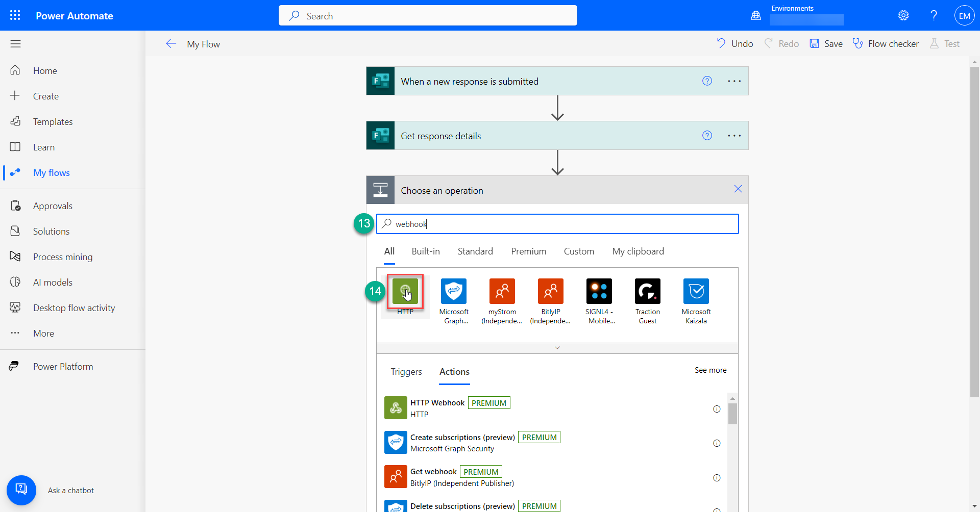Click Test in command bar
The height and width of the screenshot is (512, 980).
(944, 43)
